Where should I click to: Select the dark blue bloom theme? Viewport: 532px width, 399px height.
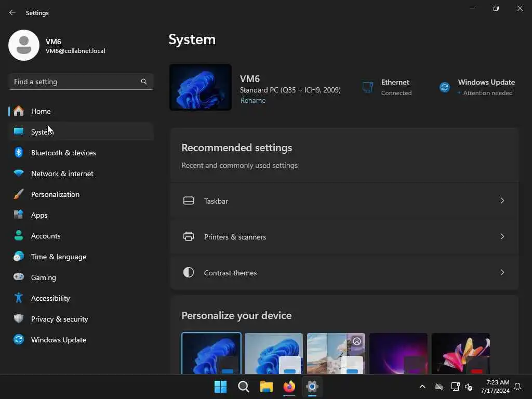(x=211, y=353)
